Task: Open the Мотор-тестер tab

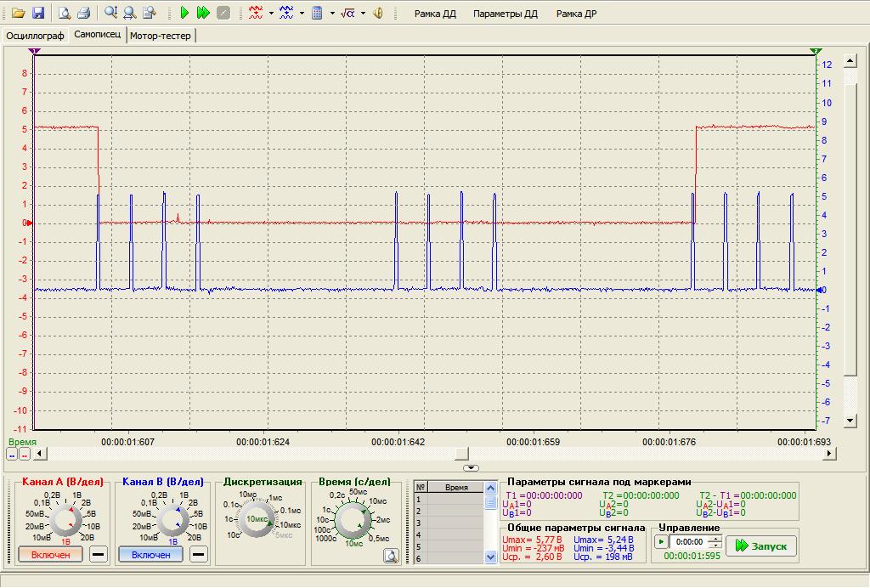Action: 161,36
